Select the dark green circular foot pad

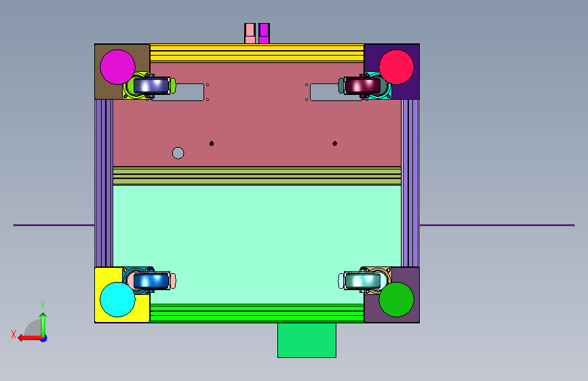[x=396, y=300]
